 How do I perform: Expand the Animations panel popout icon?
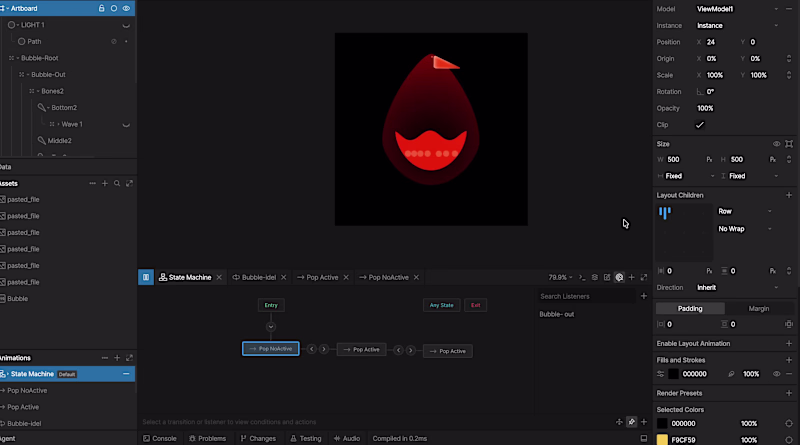pyautogui.click(x=129, y=358)
